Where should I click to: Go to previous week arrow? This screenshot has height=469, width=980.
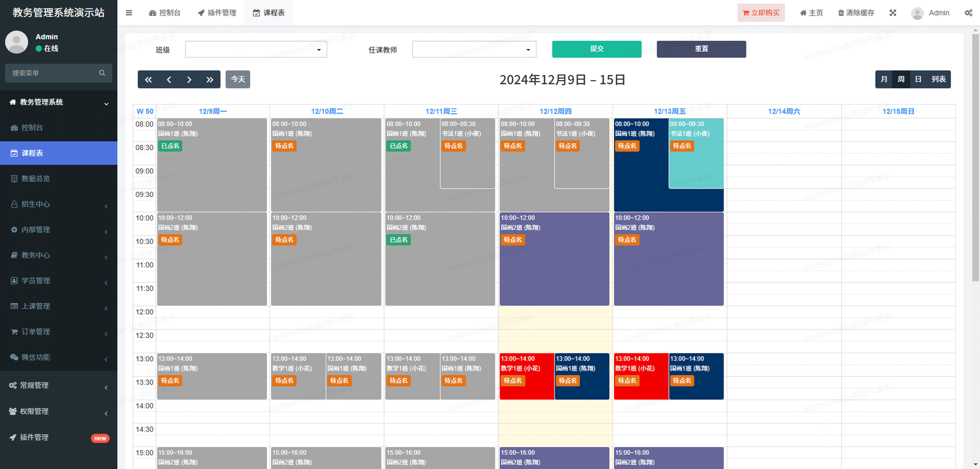(x=169, y=80)
